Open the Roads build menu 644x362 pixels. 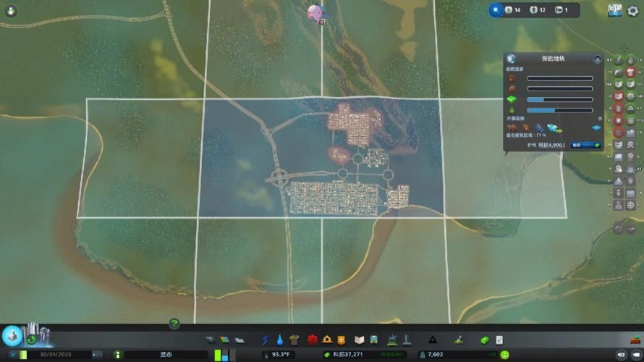pos(210,340)
